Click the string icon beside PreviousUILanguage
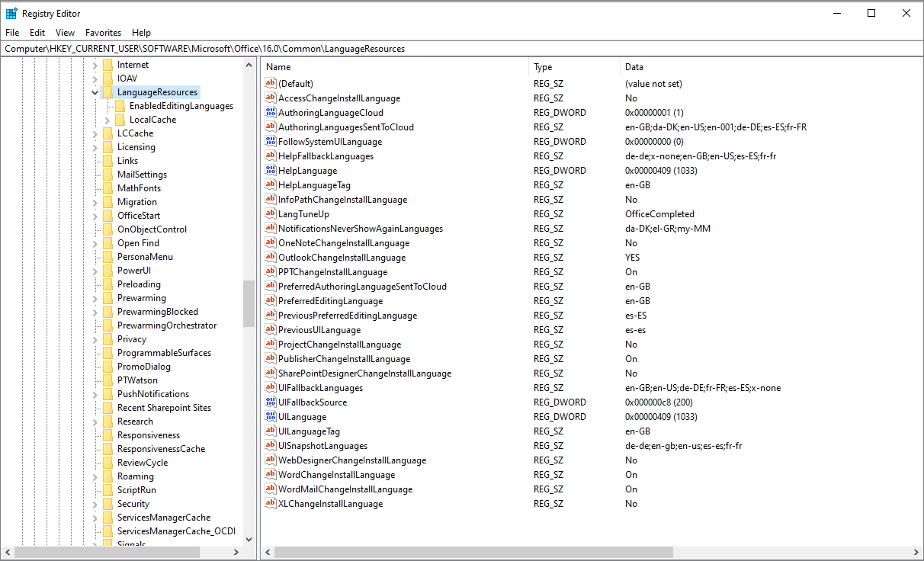Image resolution: width=924 pixels, height=561 pixels. [x=270, y=329]
